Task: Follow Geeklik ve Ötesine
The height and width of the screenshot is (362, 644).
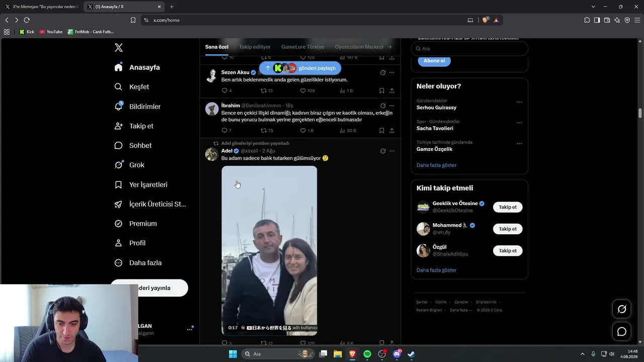Action: pos(508,207)
